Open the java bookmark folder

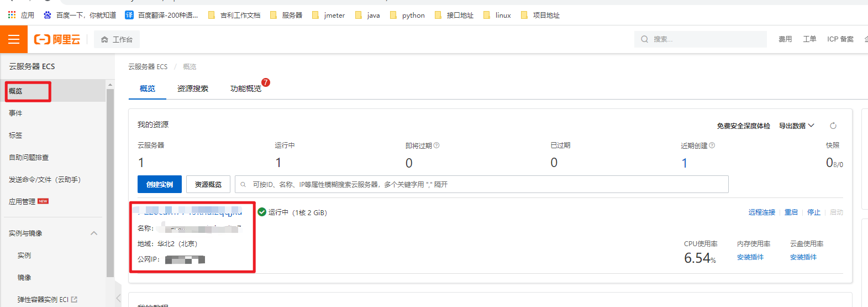tap(367, 15)
